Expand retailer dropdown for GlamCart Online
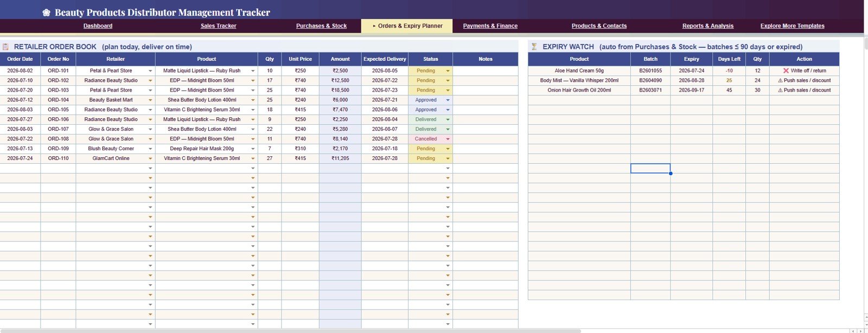 point(150,158)
